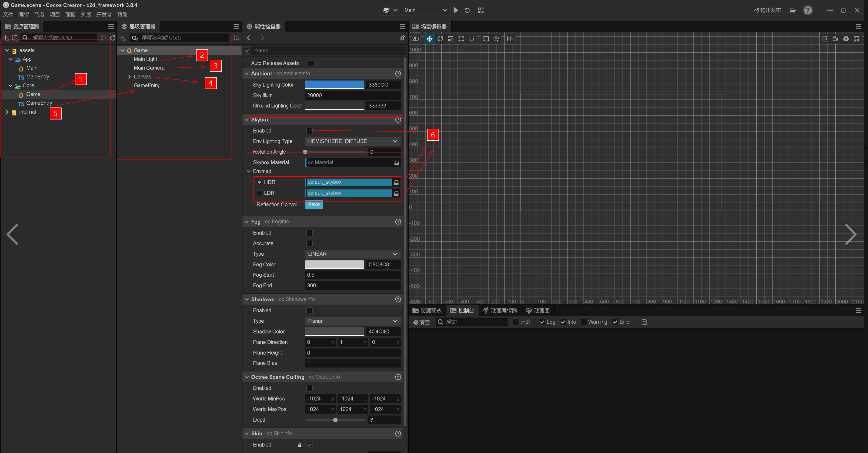868x453 pixels.
Task: Click the pivot/center mode icon
Action: coord(486,39)
